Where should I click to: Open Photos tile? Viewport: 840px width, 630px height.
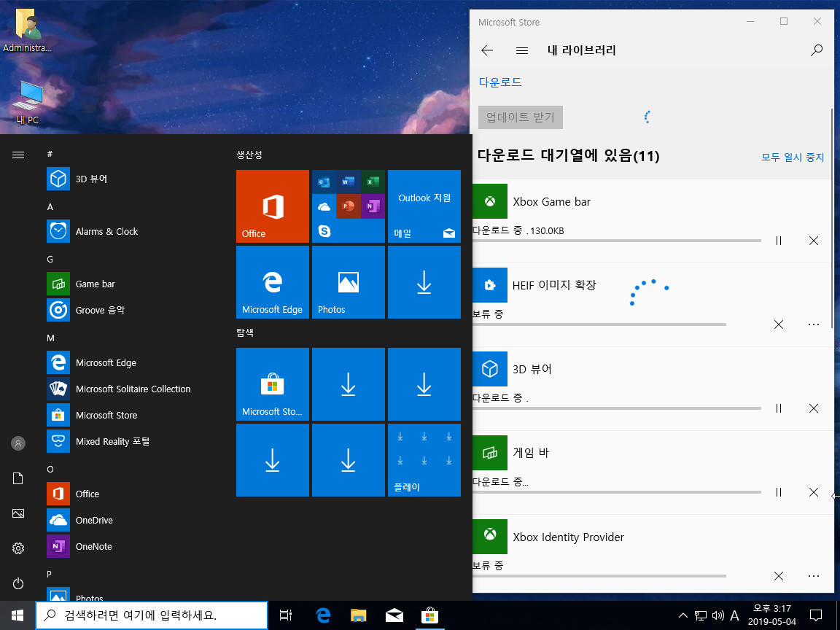point(349,282)
